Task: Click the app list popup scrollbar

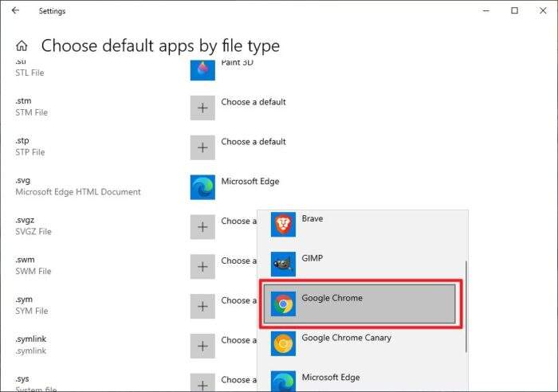Action: pyautogui.click(x=466, y=306)
